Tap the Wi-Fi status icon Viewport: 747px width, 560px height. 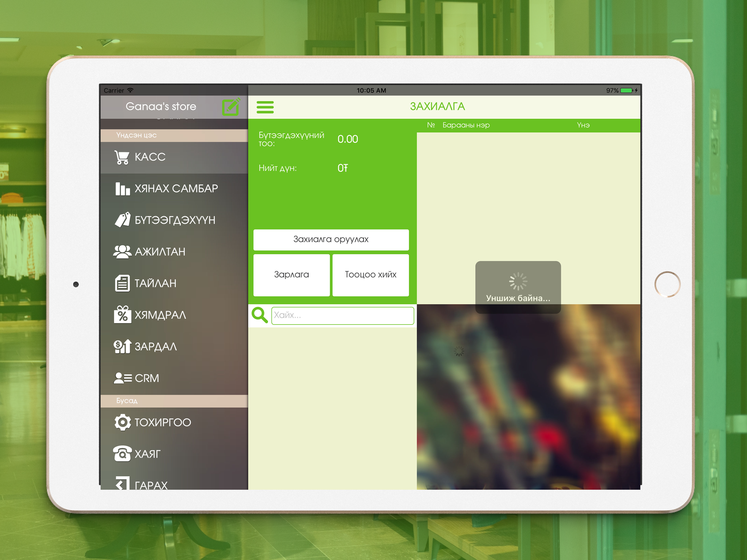(x=130, y=90)
